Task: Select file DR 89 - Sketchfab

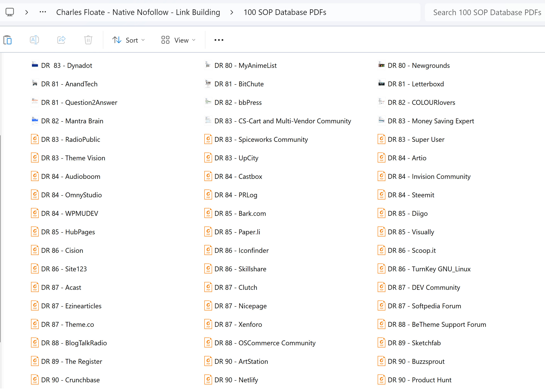Action: [409, 343]
